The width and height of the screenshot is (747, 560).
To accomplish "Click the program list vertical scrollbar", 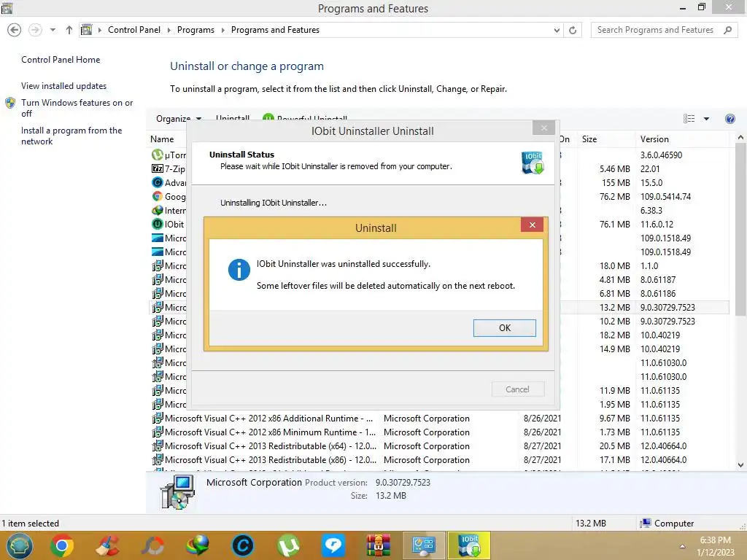I will [740, 230].
